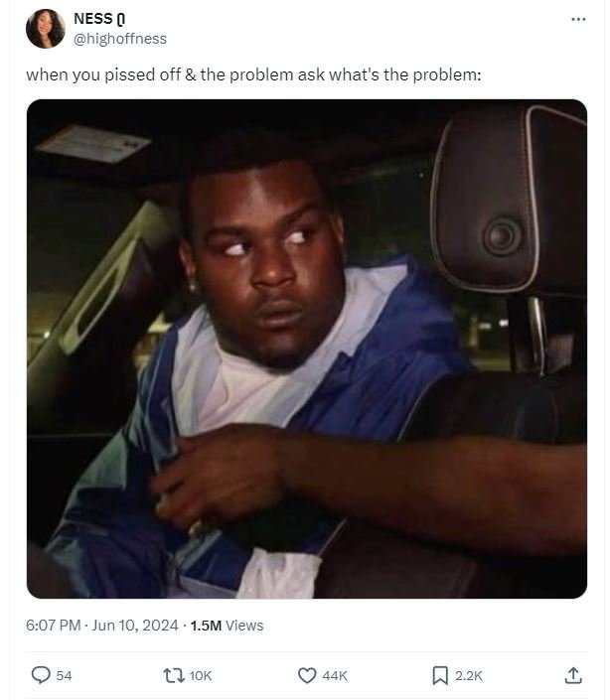View the 1.5M Views analytics
The height and width of the screenshot is (700, 610).
pos(227,626)
